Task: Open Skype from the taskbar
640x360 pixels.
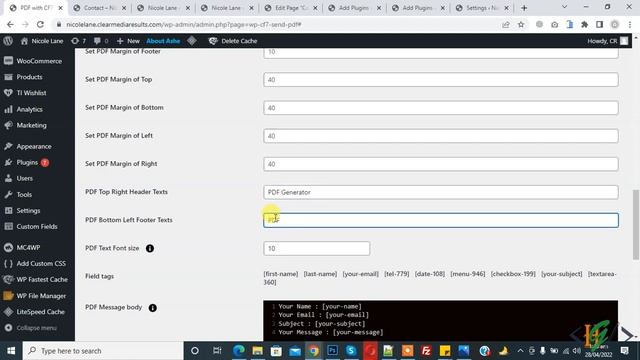Action: point(351,351)
